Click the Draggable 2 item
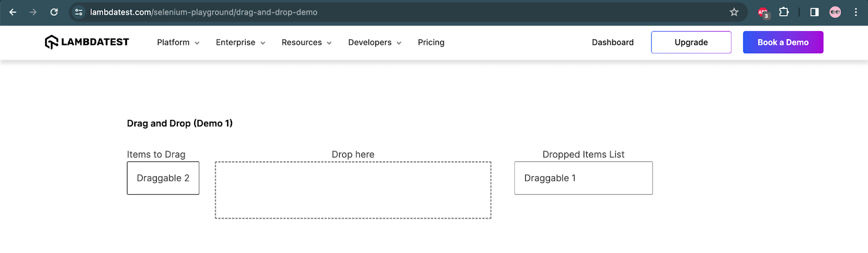 [163, 178]
